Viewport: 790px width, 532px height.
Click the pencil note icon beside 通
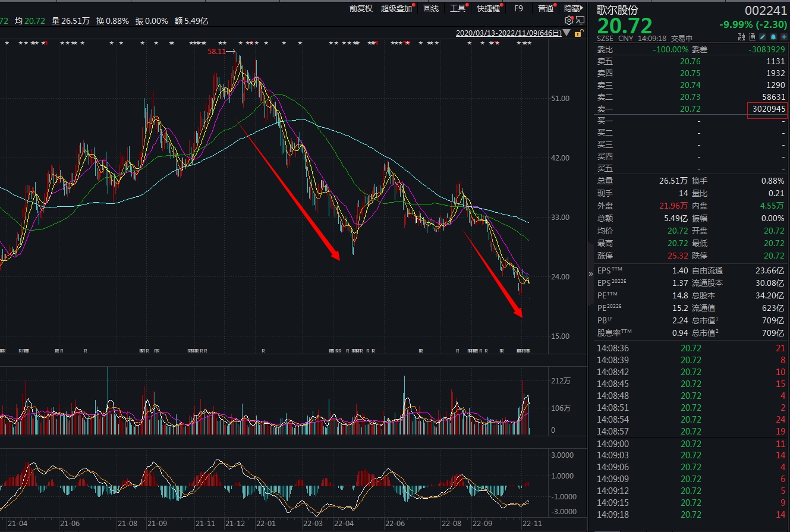point(763,37)
